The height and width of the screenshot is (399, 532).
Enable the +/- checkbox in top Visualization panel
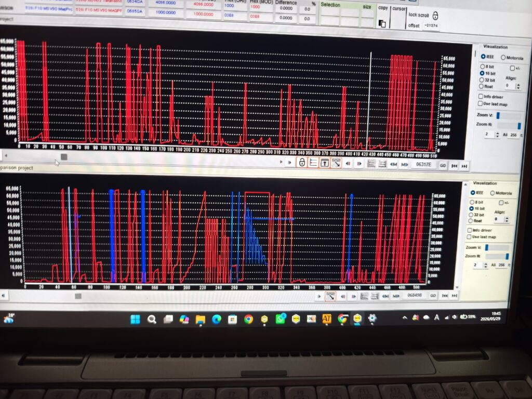[512, 68]
